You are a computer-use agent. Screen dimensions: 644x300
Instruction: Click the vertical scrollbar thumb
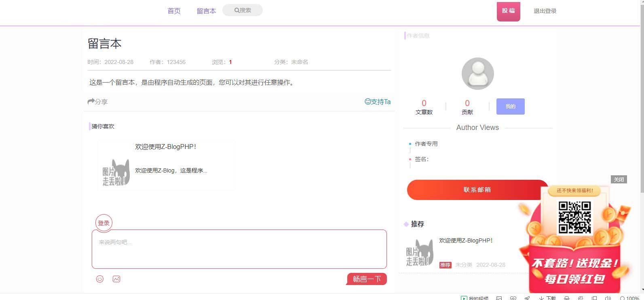point(642,99)
